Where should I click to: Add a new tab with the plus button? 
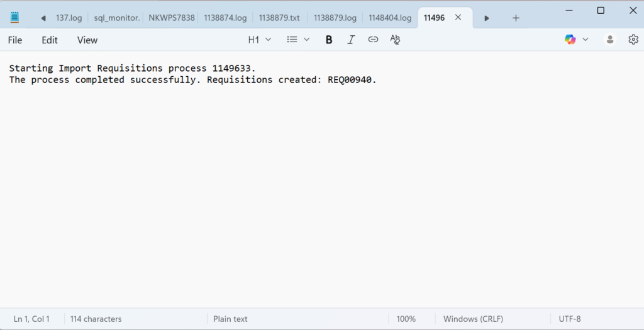point(516,18)
